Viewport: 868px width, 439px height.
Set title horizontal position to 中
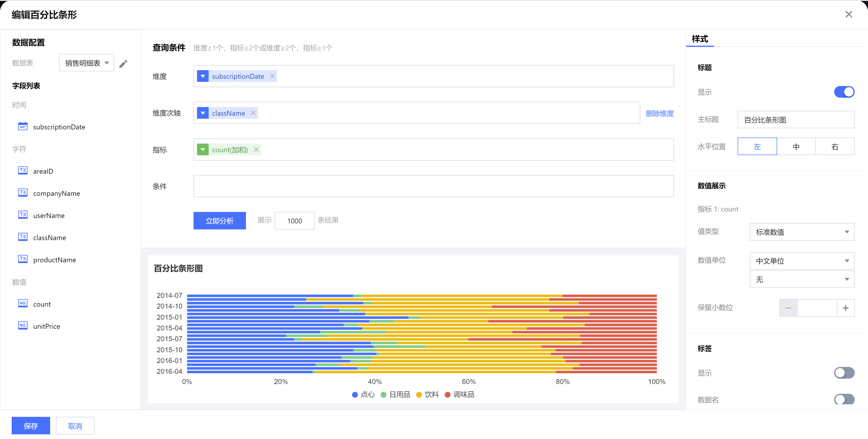click(796, 147)
